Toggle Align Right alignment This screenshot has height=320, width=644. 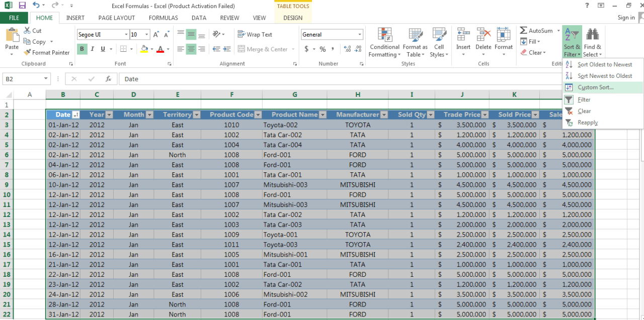click(202, 49)
